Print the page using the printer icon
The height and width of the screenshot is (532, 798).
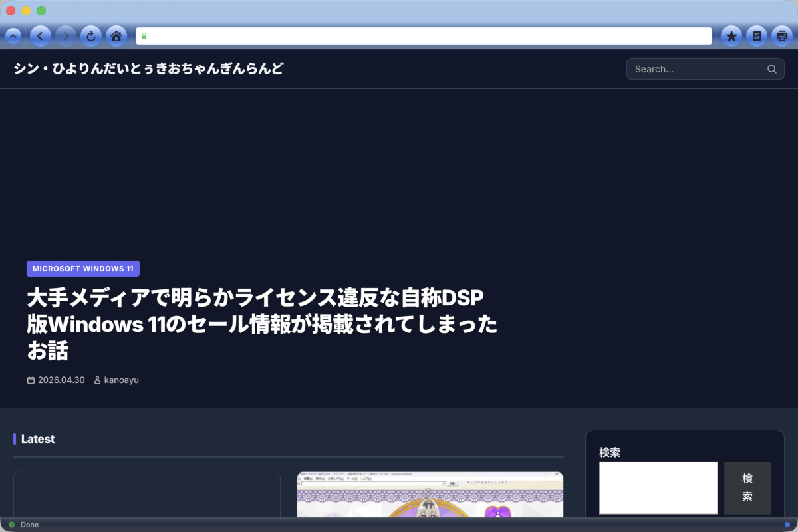[x=782, y=36]
